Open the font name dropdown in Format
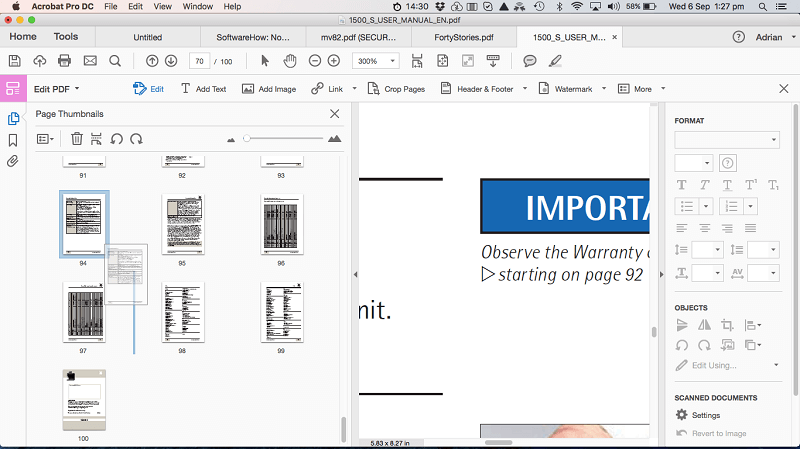800x449 pixels. [x=727, y=140]
